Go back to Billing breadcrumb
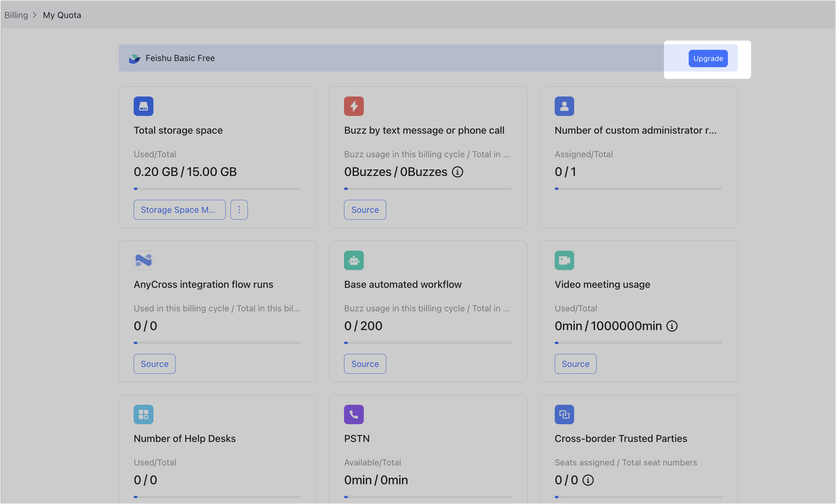Viewport: 836px width, 504px height. [16, 15]
